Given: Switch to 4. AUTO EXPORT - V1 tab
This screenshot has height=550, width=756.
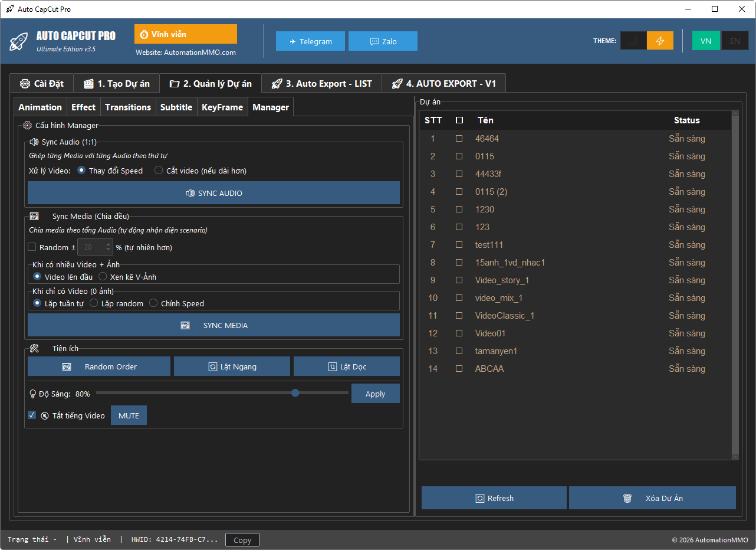Looking at the screenshot, I should [443, 84].
